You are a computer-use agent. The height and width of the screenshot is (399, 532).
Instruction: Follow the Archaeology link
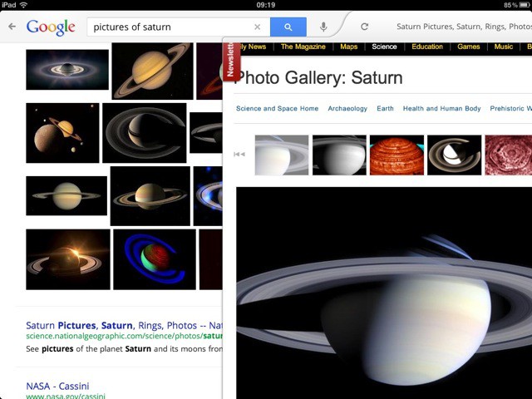point(347,109)
